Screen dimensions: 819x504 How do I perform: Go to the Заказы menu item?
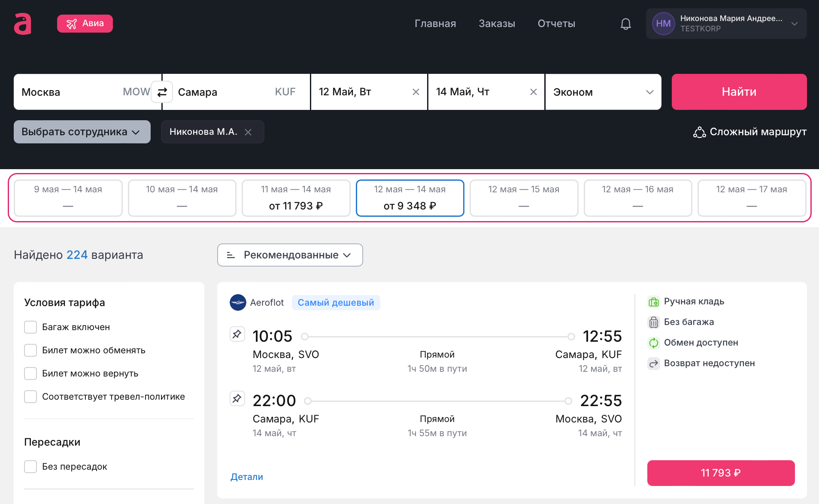[497, 24]
